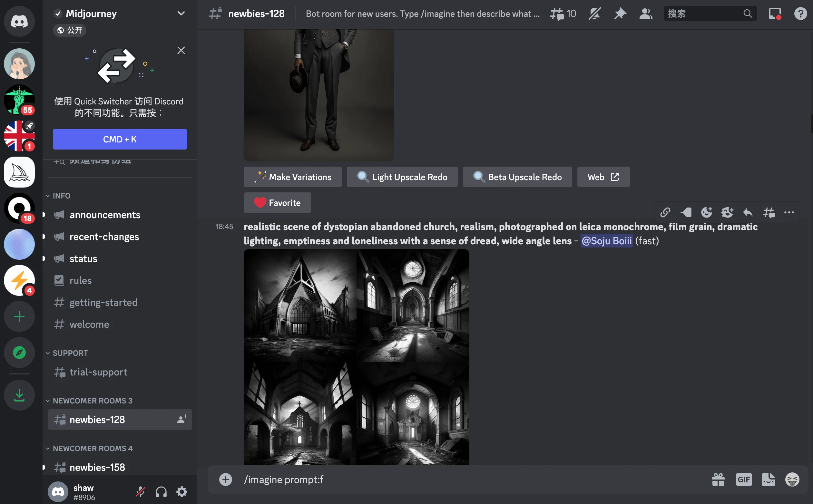Open the threads icon showing 10
The image size is (813, 504).
[563, 14]
